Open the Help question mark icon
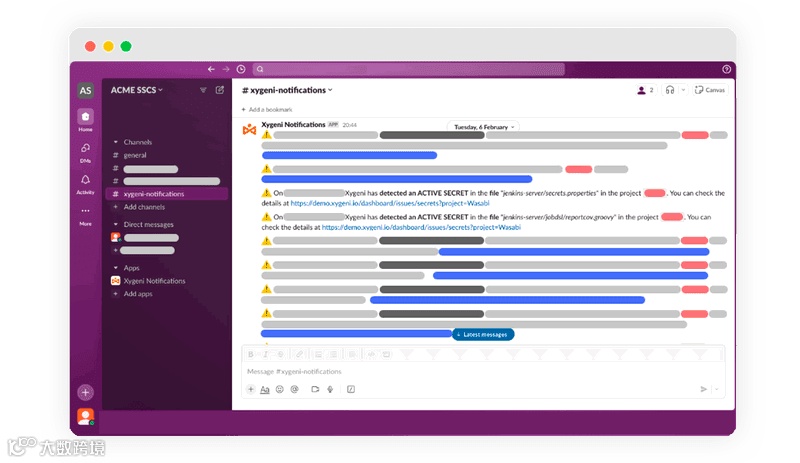 pyautogui.click(x=726, y=69)
